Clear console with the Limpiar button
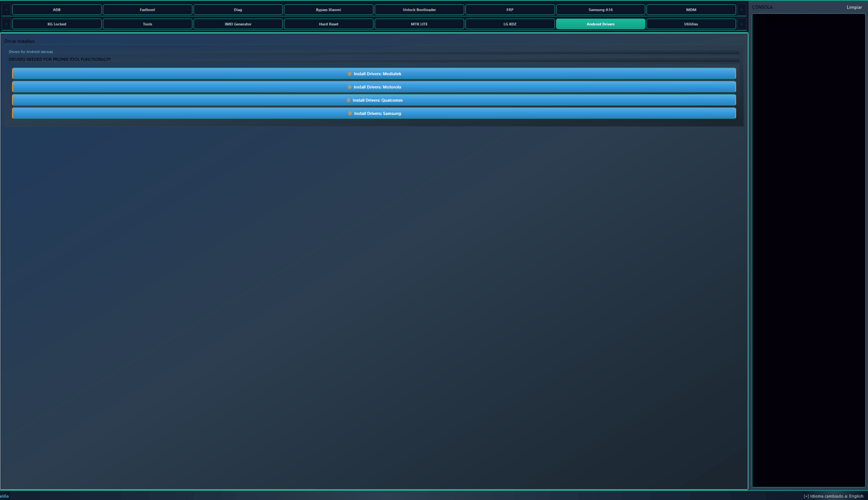868x500 pixels. 854,7
